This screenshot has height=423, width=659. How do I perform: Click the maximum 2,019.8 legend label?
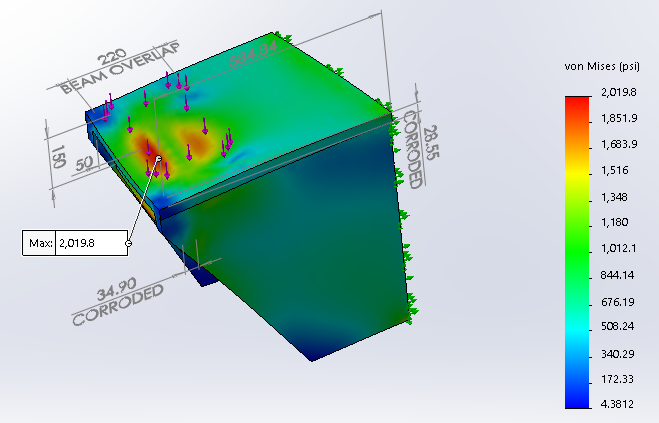(618, 93)
